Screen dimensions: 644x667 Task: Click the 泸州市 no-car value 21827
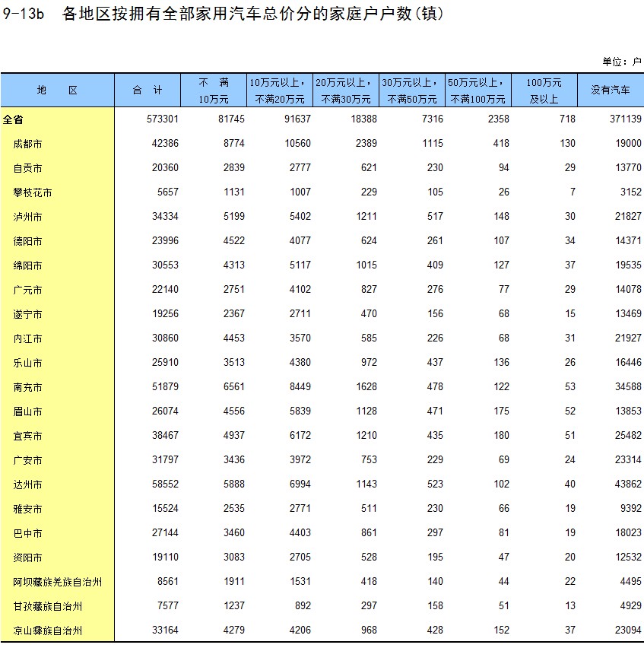click(x=628, y=216)
